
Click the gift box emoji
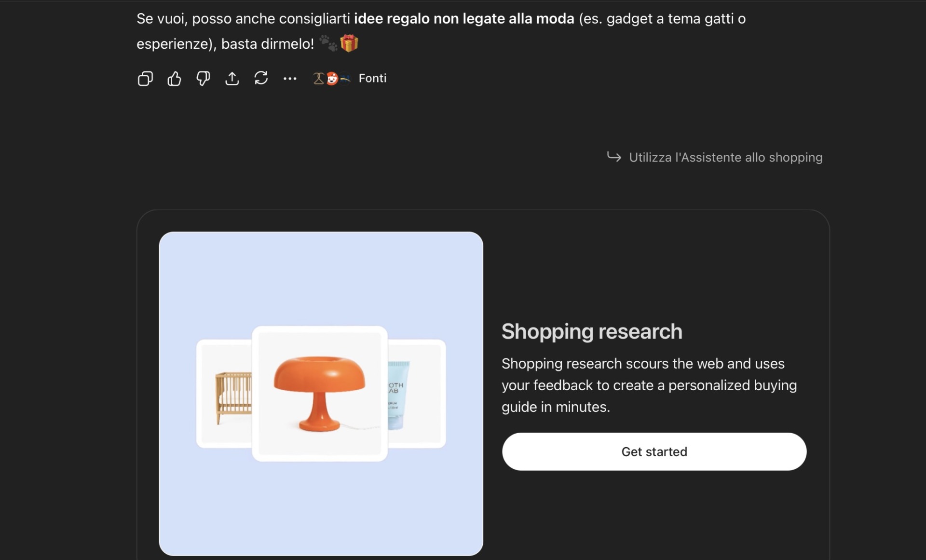click(x=349, y=43)
